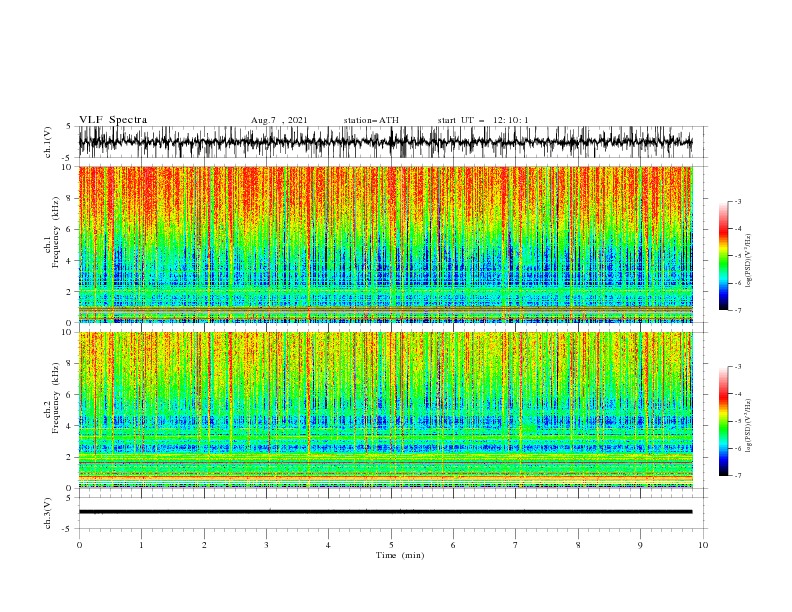Select the log(PSD) label beside ch.2 colorbar
The height and width of the screenshot is (612, 792).
tap(748, 426)
